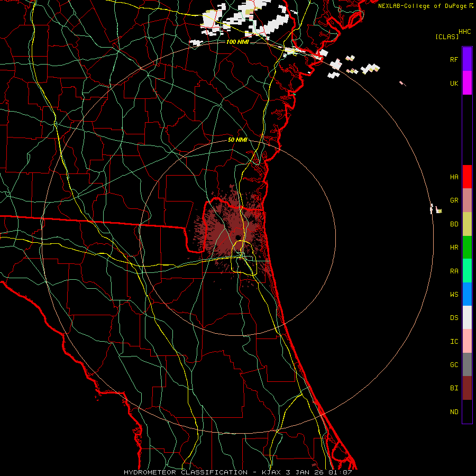Click the BI brown legend swatch
This screenshot has height=476, width=476.
(x=467, y=388)
